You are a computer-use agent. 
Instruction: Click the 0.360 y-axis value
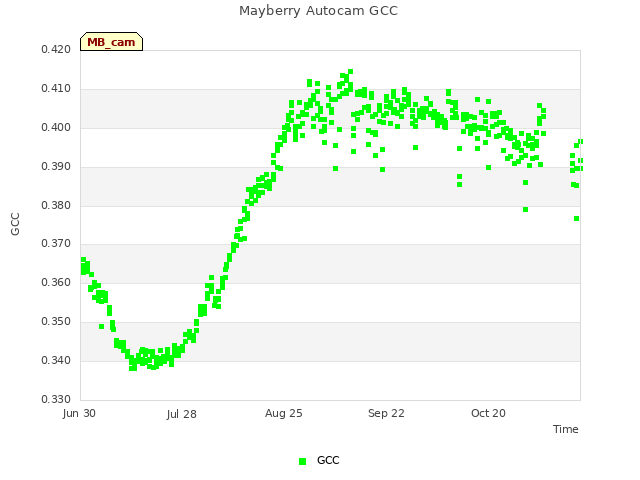pos(56,282)
